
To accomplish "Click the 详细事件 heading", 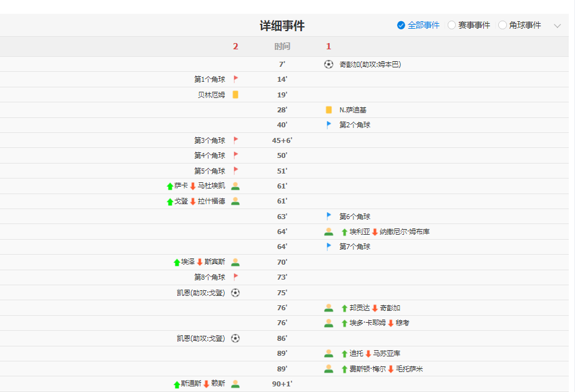I will [x=282, y=26].
